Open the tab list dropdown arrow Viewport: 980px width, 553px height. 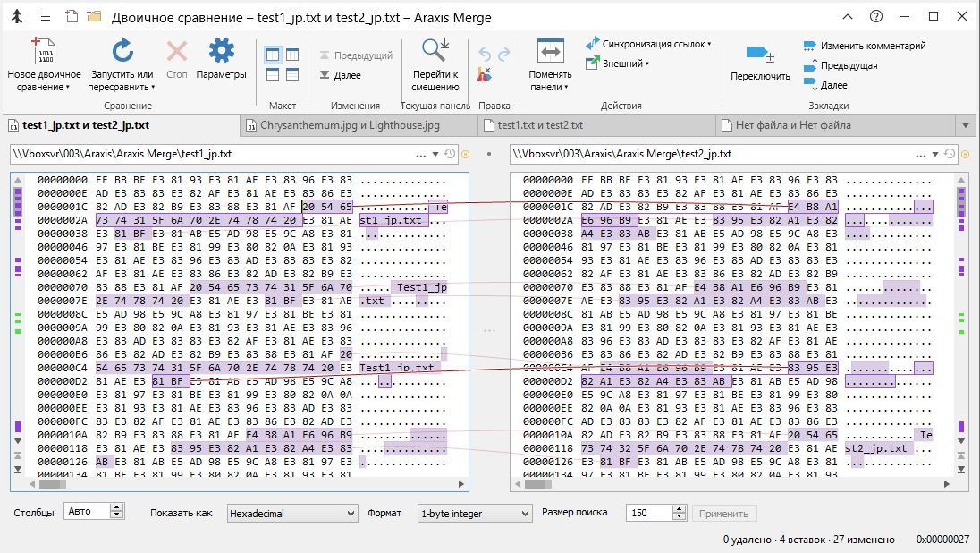(966, 126)
